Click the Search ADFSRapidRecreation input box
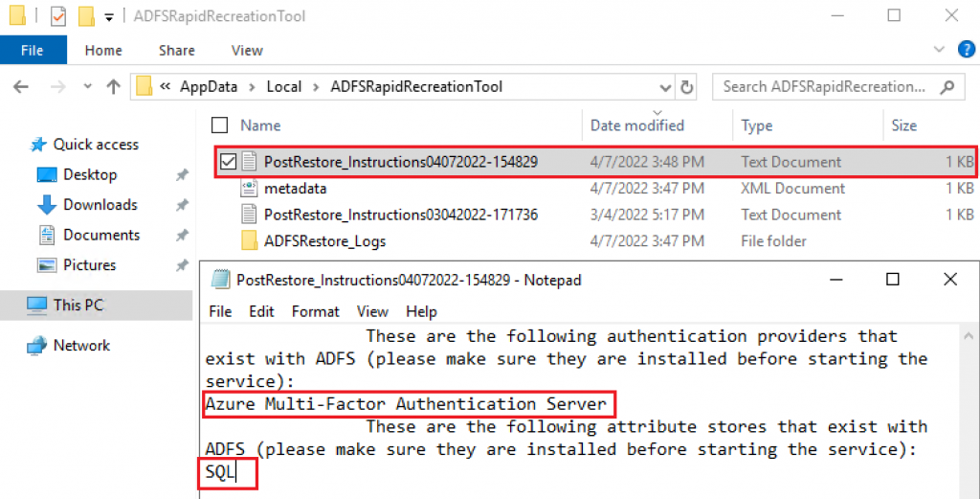 click(x=824, y=87)
